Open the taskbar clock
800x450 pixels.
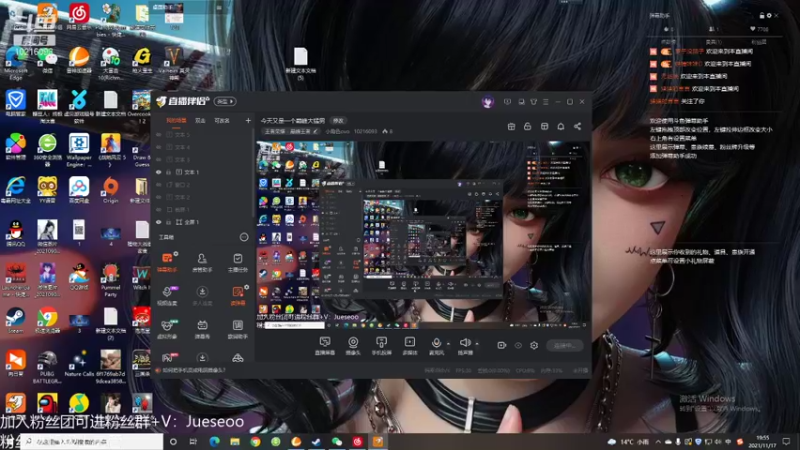pos(763,441)
